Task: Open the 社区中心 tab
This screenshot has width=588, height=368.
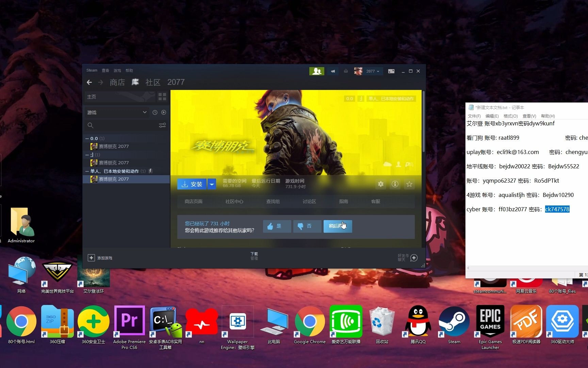Action: point(234,202)
